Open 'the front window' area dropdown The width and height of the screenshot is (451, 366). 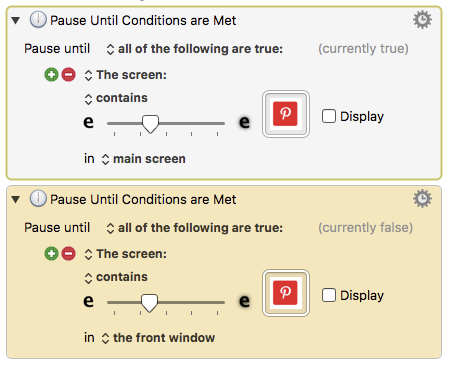tap(158, 338)
